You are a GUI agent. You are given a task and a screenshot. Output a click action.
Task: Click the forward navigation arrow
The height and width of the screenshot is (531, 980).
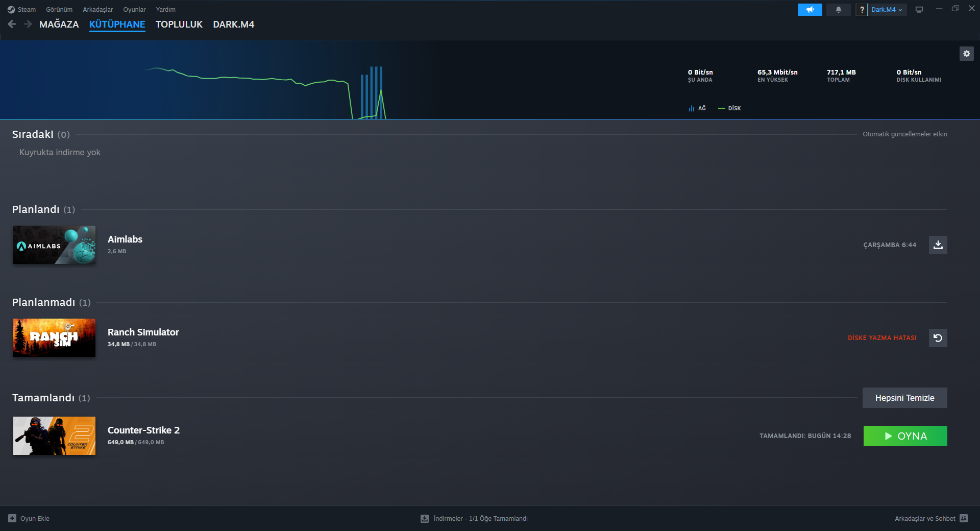28,24
